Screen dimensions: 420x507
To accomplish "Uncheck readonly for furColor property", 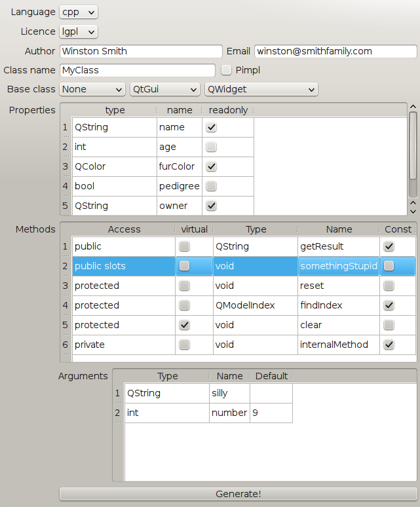I will (x=211, y=167).
